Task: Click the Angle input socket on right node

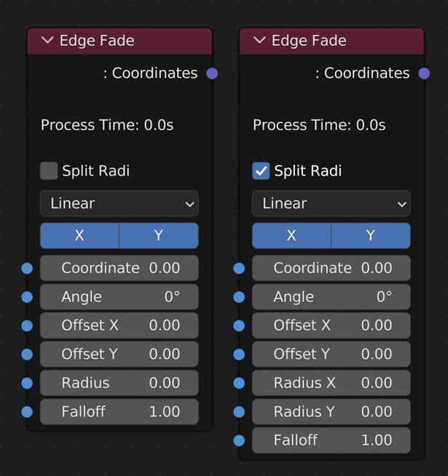Action: [239, 297]
